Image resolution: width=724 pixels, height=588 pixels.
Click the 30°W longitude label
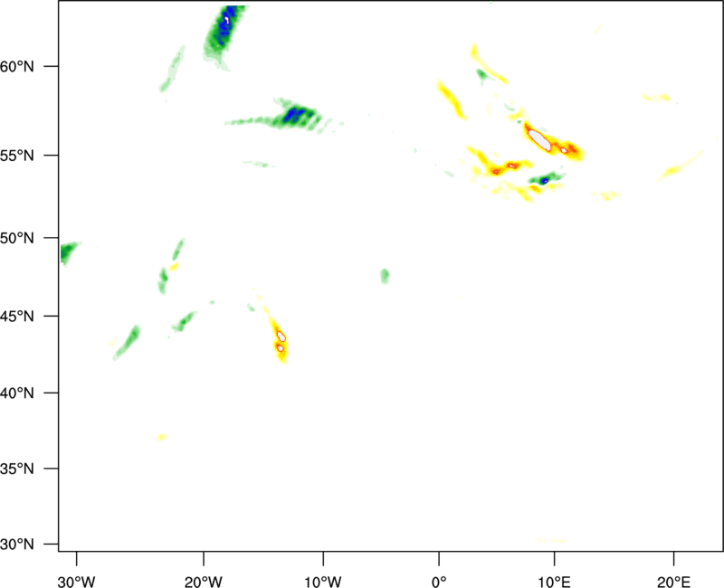pyautogui.click(x=76, y=580)
